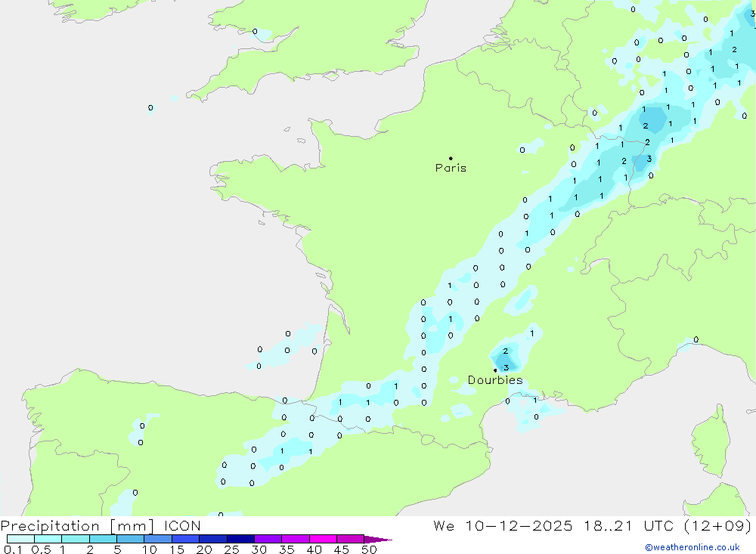Pick the legend swatch between 5 and 10
Image resolution: width=756 pixels, height=554 pixels.
coord(130,539)
